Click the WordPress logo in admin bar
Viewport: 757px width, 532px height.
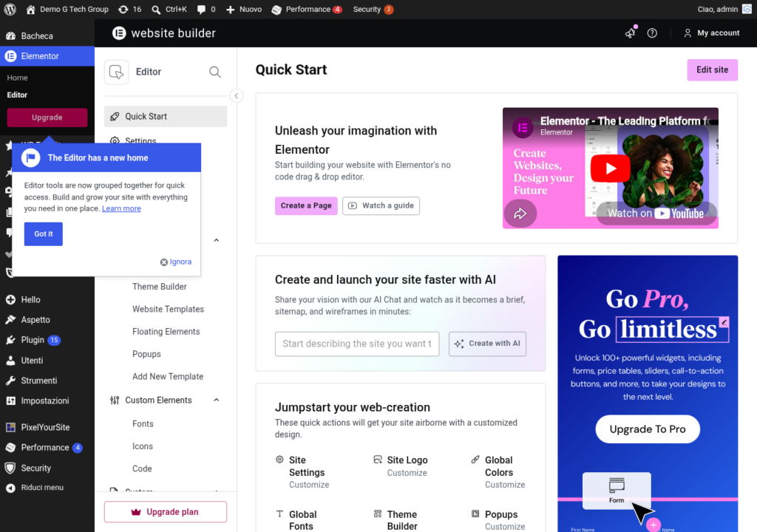tap(10, 9)
